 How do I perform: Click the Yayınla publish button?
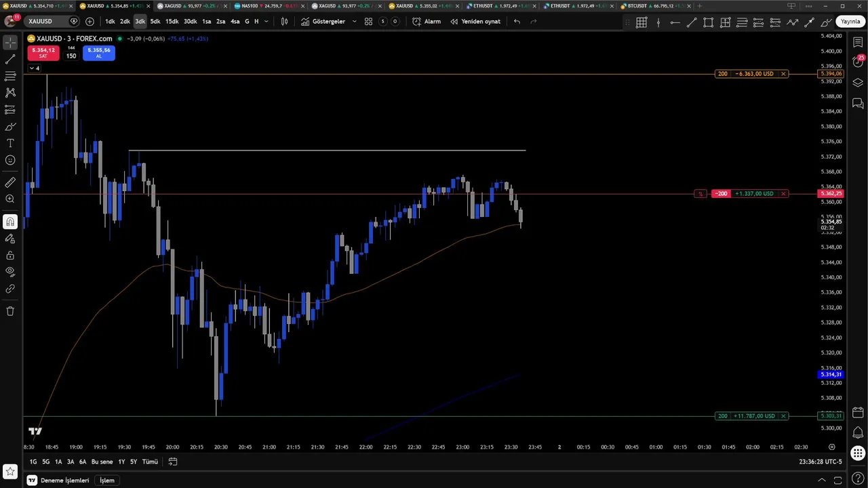point(850,22)
